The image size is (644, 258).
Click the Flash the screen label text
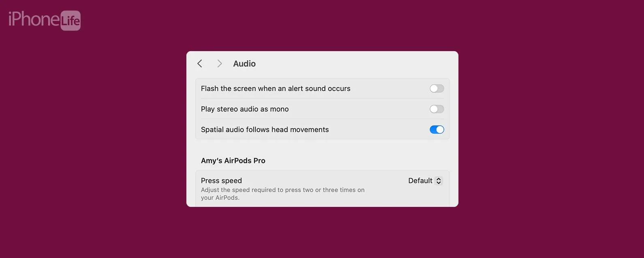point(275,88)
